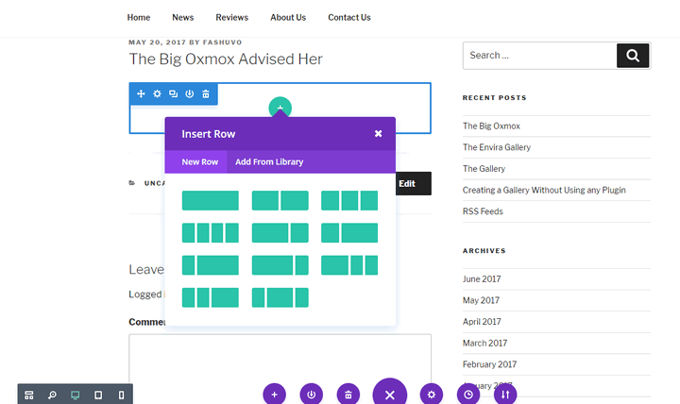This screenshot has width=680, height=404.
Task: Open the About Us page
Action: tap(288, 17)
